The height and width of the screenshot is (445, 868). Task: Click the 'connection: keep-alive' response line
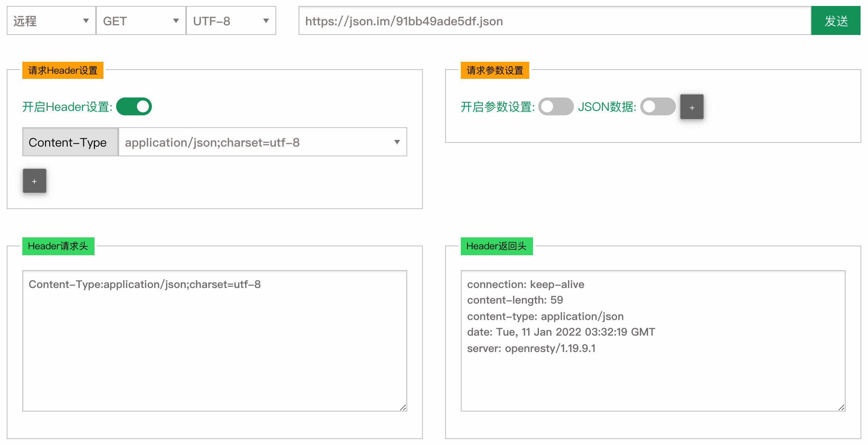[526, 285]
